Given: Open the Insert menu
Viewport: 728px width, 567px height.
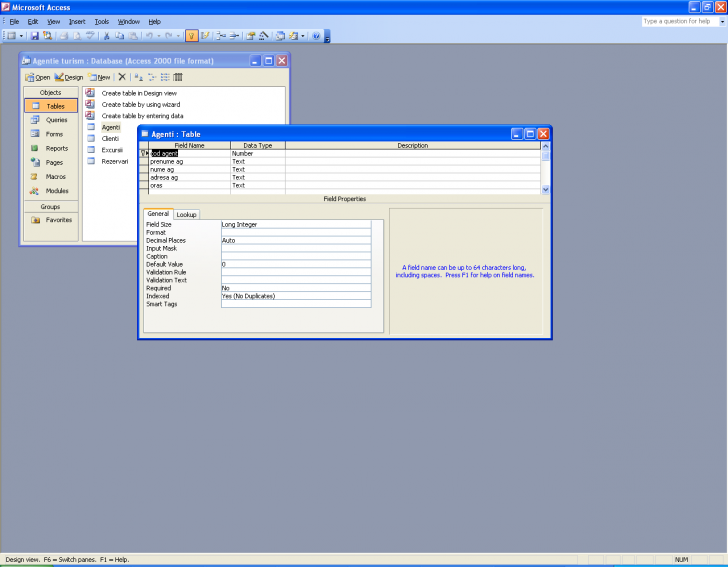Looking at the screenshot, I should click(77, 21).
